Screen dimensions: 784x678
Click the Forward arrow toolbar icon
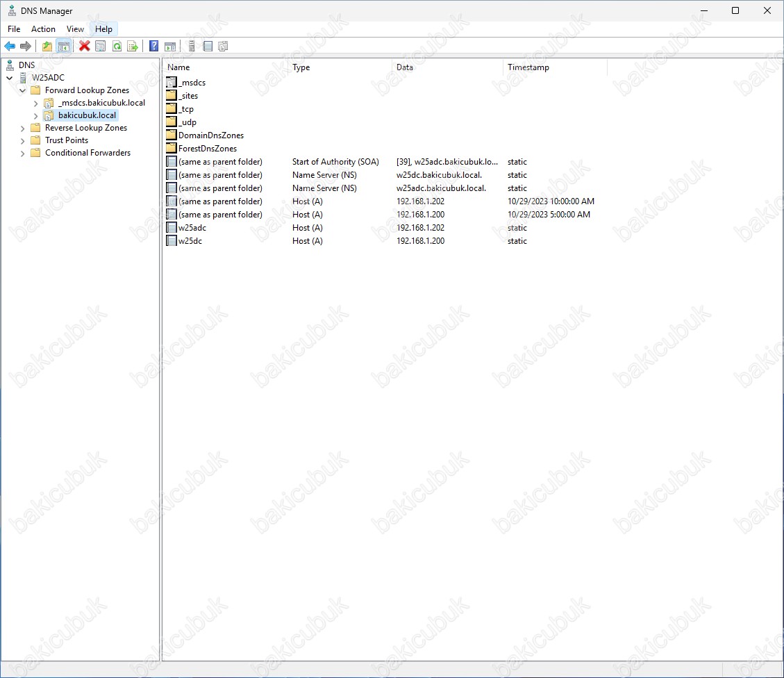tap(26, 47)
